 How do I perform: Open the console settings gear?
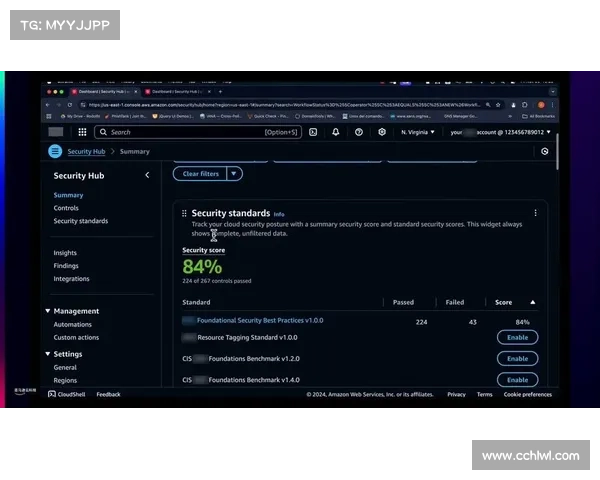pyautogui.click(x=382, y=132)
